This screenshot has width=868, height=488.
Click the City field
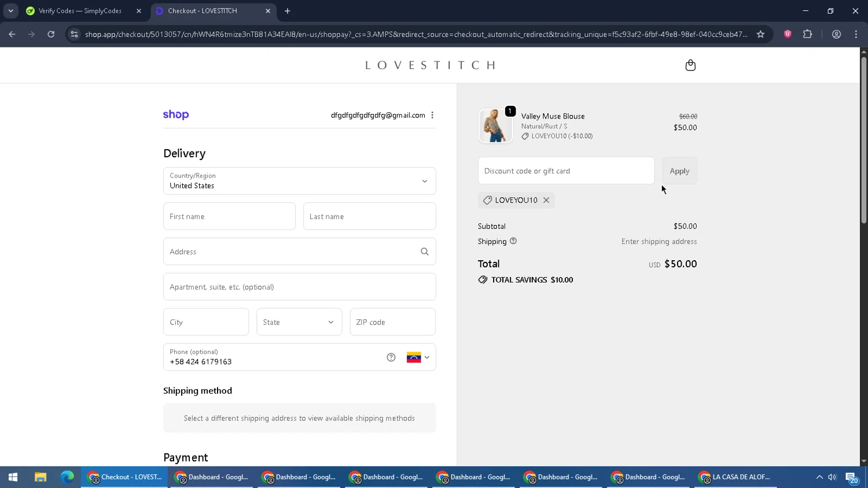point(206,322)
